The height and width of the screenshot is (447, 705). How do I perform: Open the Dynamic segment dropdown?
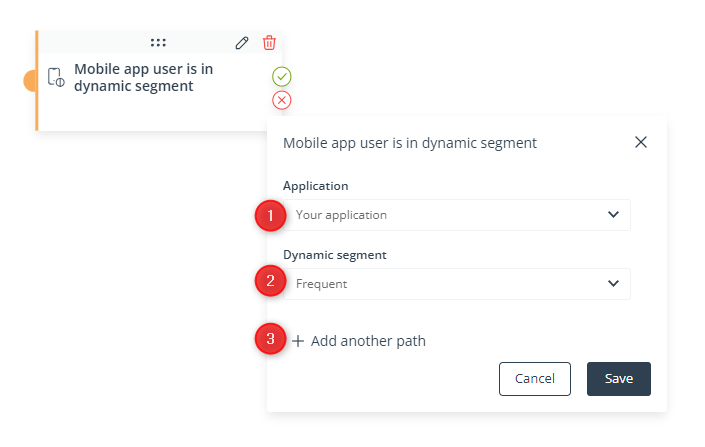[x=457, y=284]
